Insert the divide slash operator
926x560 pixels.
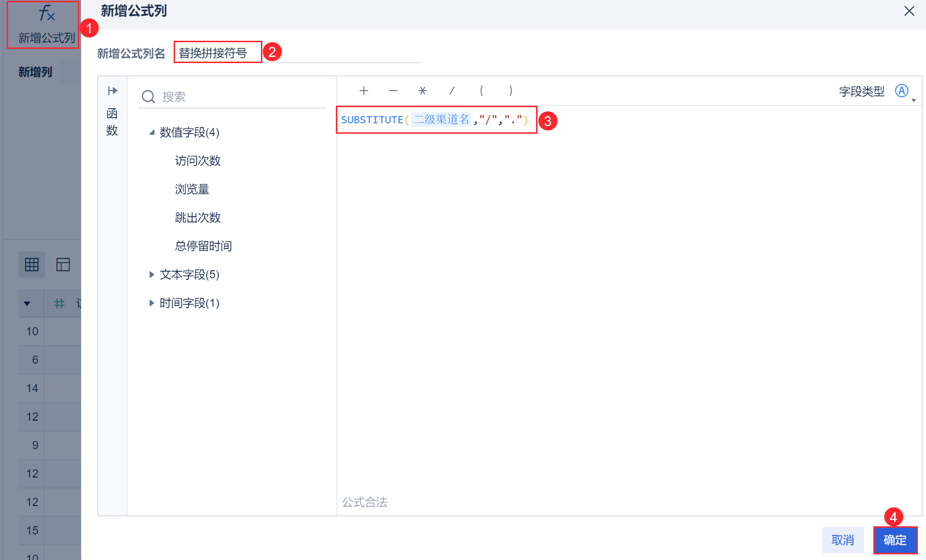[x=452, y=91]
